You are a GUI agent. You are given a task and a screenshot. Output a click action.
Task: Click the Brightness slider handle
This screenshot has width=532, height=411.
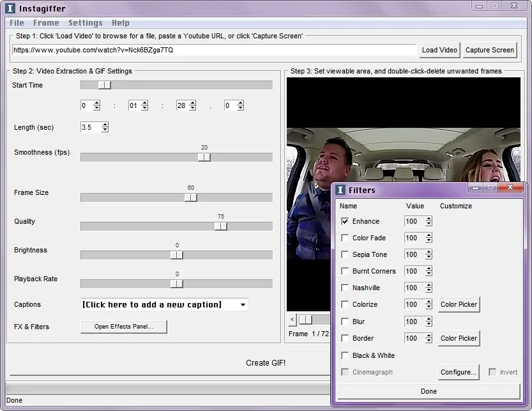(177, 255)
